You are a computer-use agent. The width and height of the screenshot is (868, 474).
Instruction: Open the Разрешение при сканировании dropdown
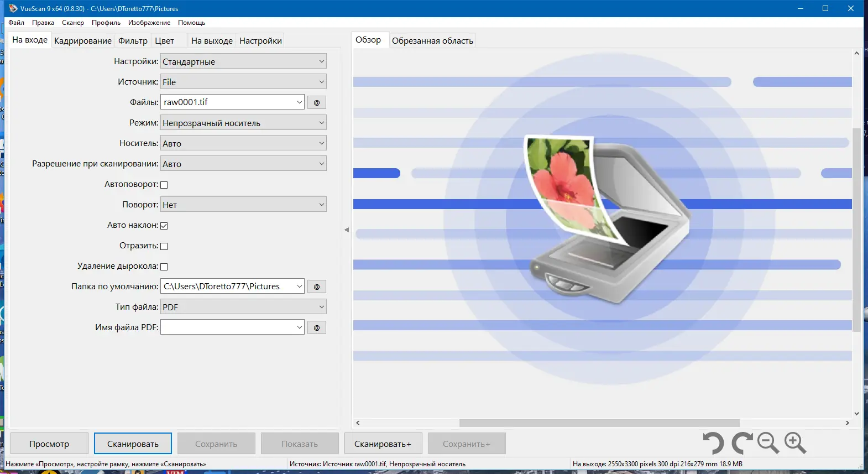tap(243, 164)
